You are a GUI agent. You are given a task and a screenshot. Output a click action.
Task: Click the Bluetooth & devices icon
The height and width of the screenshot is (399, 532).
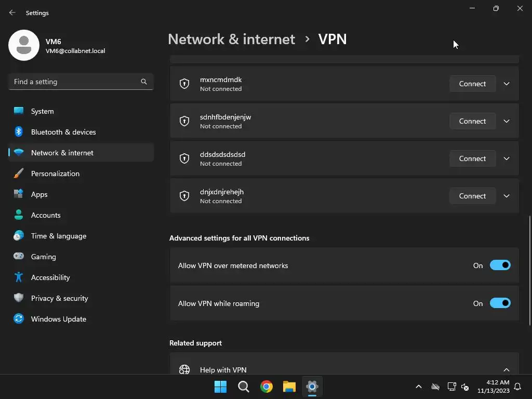[19, 132]
